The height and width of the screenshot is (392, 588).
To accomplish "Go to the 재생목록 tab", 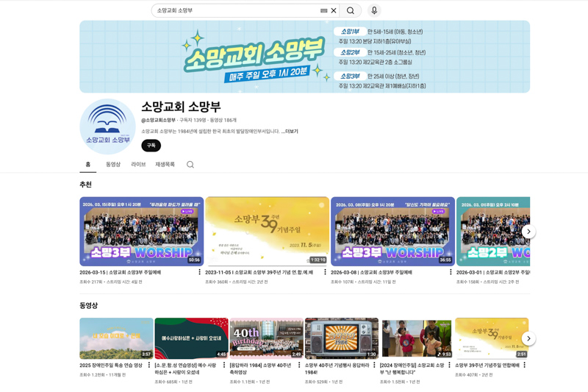I will (x=165, y=165).
